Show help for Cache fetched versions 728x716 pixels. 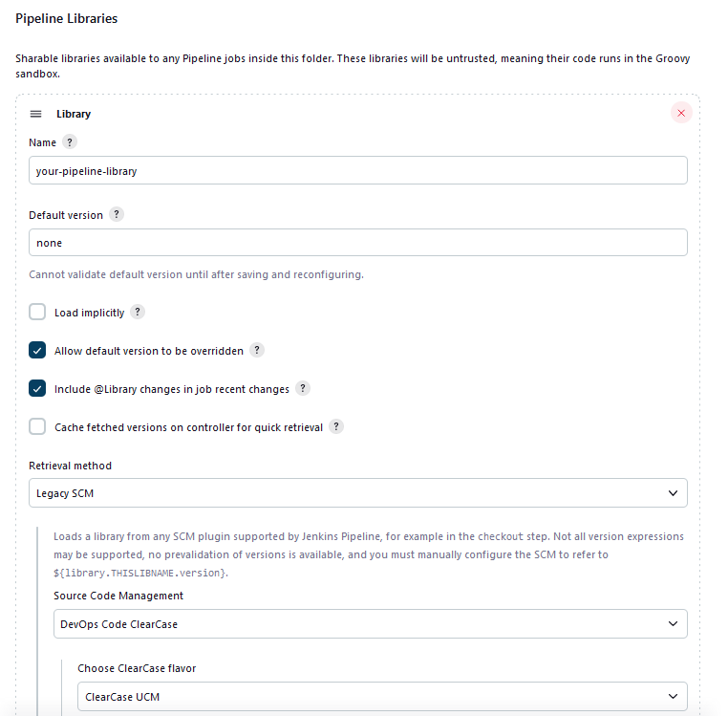coord(336,427)
